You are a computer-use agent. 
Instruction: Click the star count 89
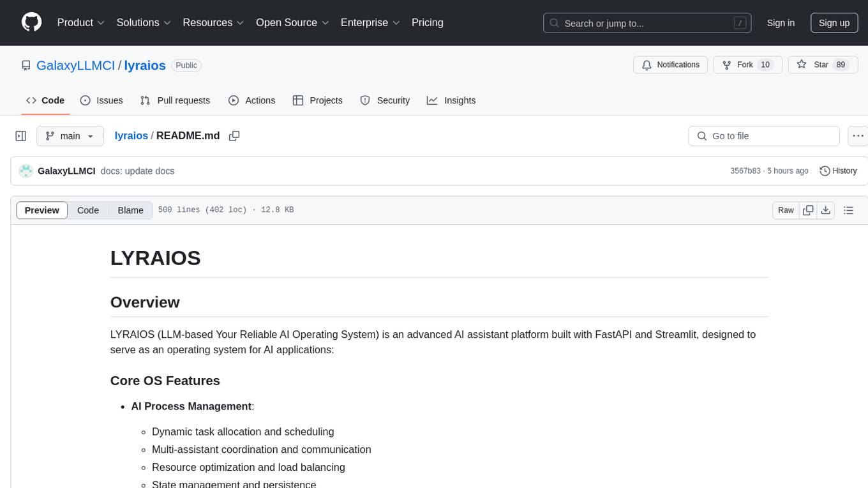click(x=841, y=65)
